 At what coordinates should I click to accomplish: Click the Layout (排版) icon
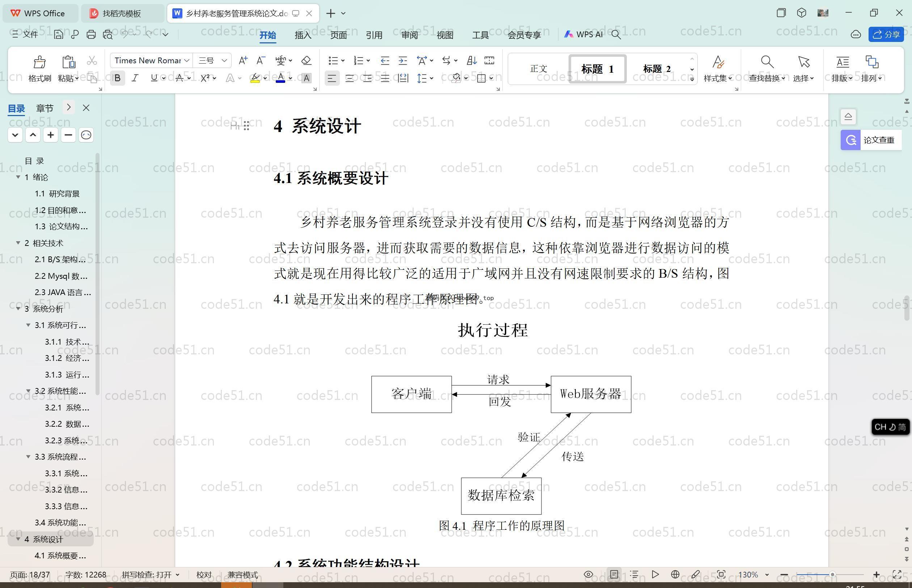point(843,61)
